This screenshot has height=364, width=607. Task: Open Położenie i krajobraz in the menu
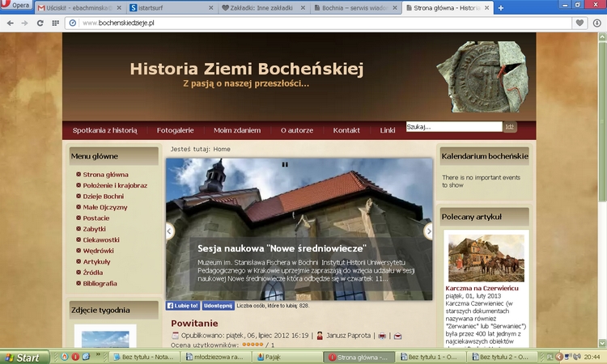click(x=115, y=185)
